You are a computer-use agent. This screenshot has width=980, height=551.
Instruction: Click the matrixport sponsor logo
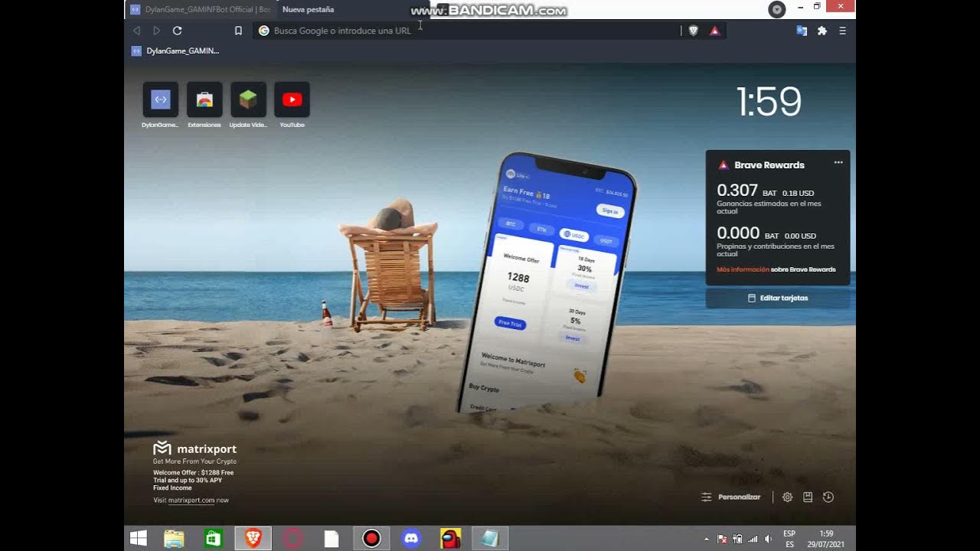[195, 448]
